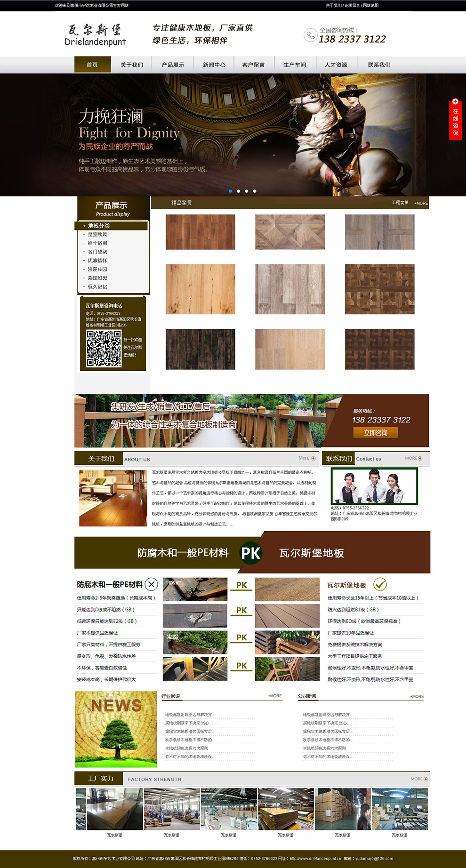The image size is (466, 868).
Task: Switch to the second banner slide dot
Action: tap(239, 191)
